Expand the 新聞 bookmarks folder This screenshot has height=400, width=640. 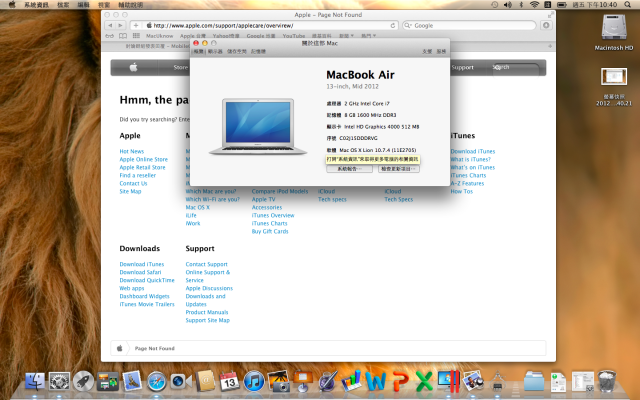point(347,36)
